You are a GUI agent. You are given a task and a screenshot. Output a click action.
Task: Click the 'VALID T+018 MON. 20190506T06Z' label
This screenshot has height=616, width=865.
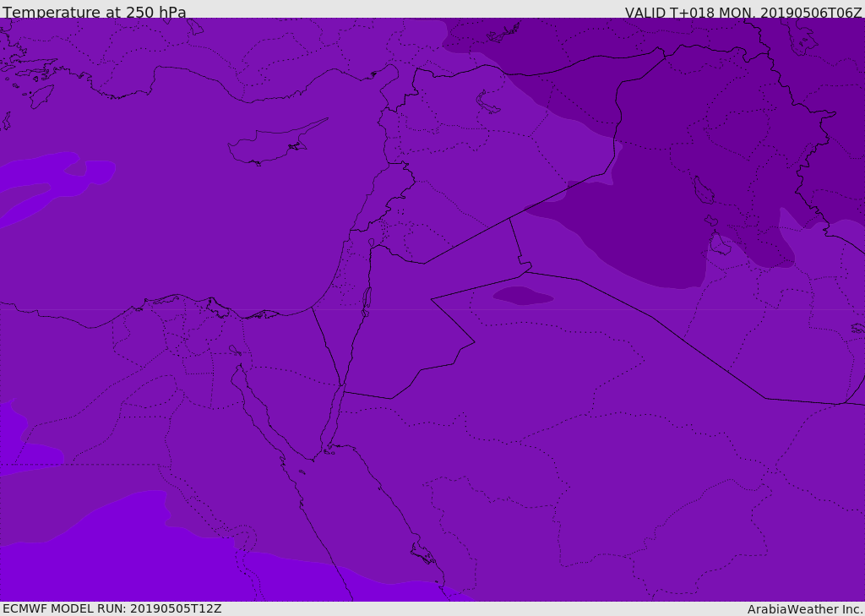743,13
